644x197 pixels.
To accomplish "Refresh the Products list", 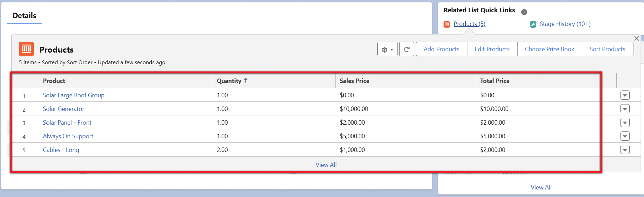I will pos(406,49).
